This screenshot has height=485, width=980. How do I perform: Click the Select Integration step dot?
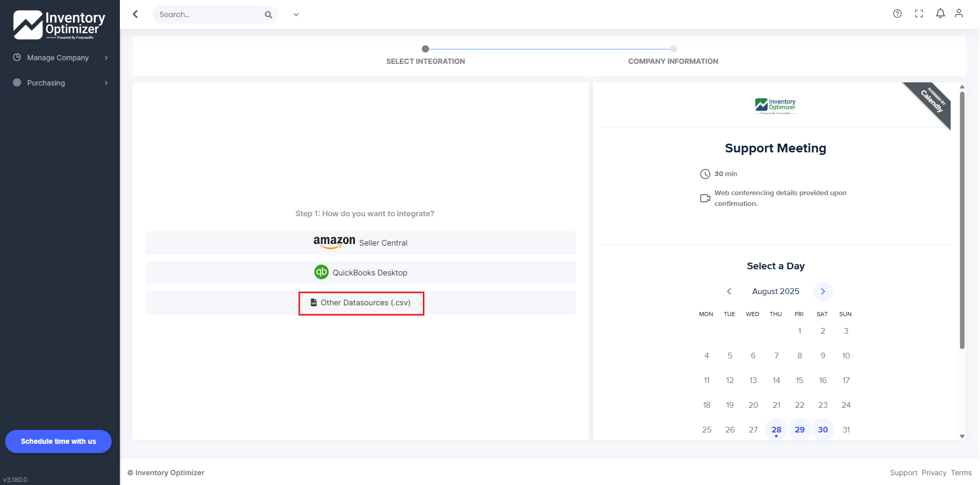(425, 49)
